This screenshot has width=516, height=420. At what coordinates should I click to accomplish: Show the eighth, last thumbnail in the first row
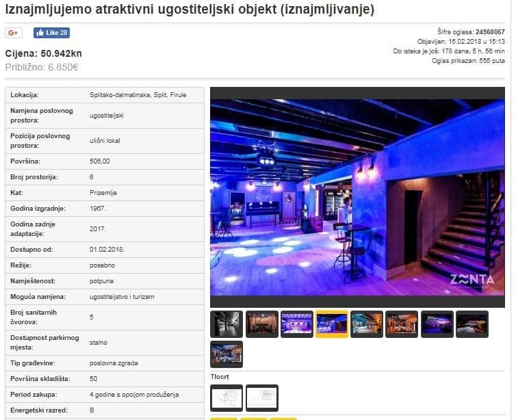click(x=472, y=324)
